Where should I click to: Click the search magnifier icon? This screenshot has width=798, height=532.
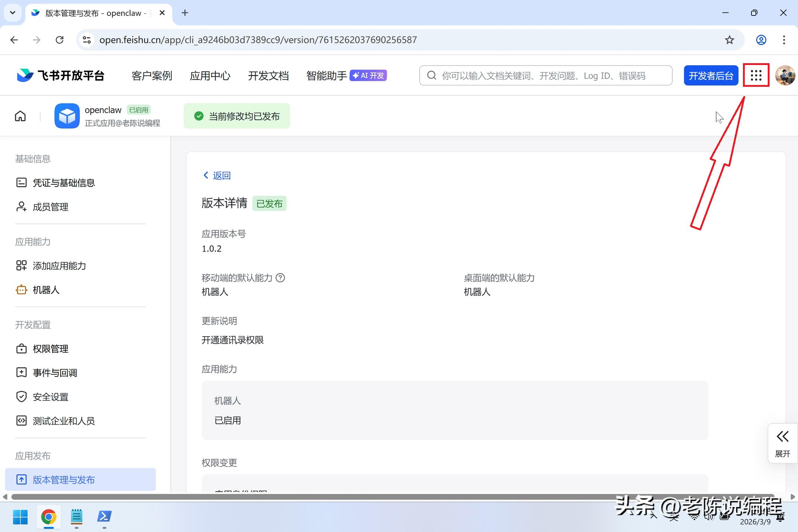tap(432, 76)
